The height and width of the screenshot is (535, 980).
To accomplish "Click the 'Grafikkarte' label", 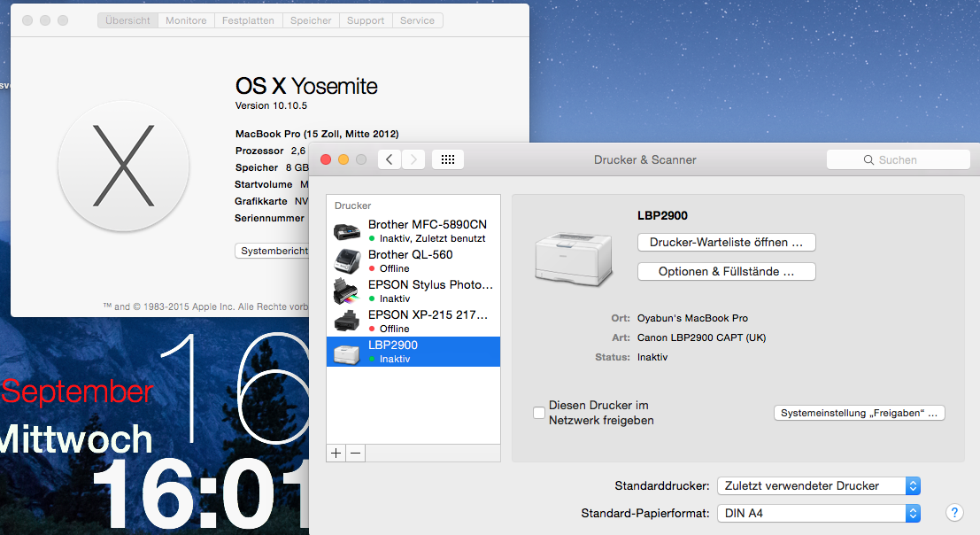I will pyautogui.click(x=260, y=201).
